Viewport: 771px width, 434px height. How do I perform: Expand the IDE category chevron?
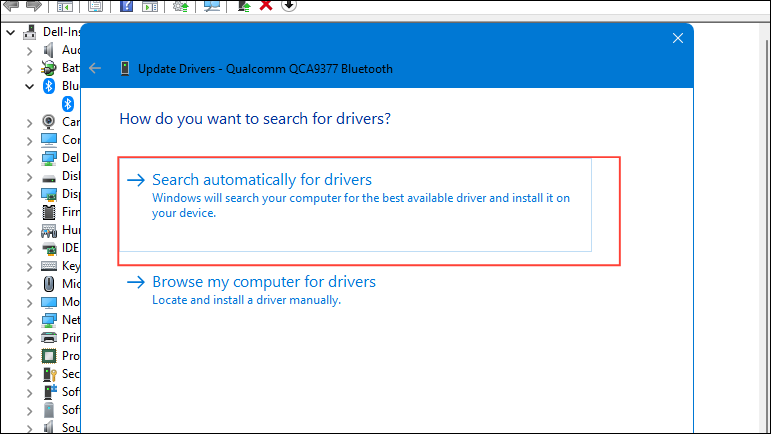pyautogui.click(x=30, y=249)
